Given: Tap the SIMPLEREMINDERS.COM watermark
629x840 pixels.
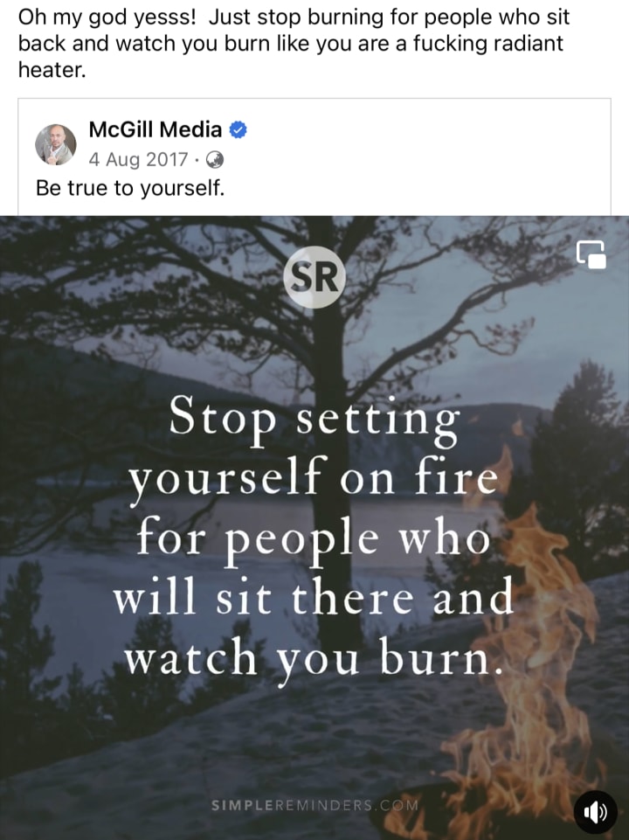Looking at the screenshot, I should click(314, 805).
